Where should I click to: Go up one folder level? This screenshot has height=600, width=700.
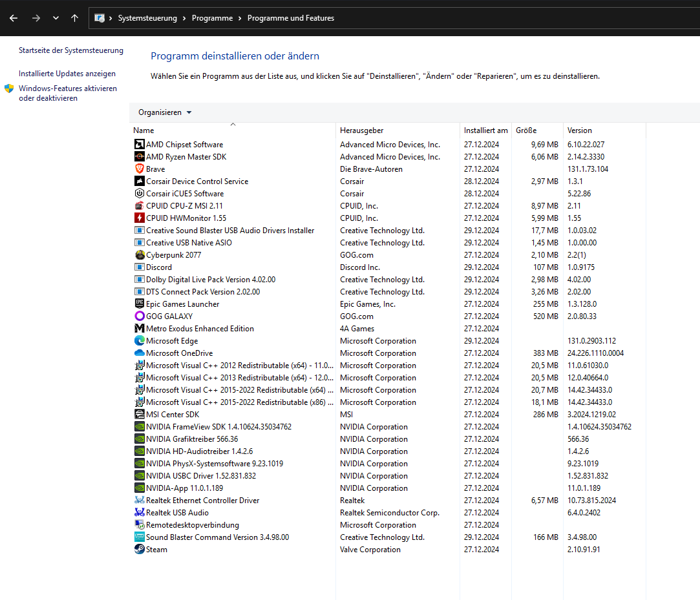(x=74, y=18)
